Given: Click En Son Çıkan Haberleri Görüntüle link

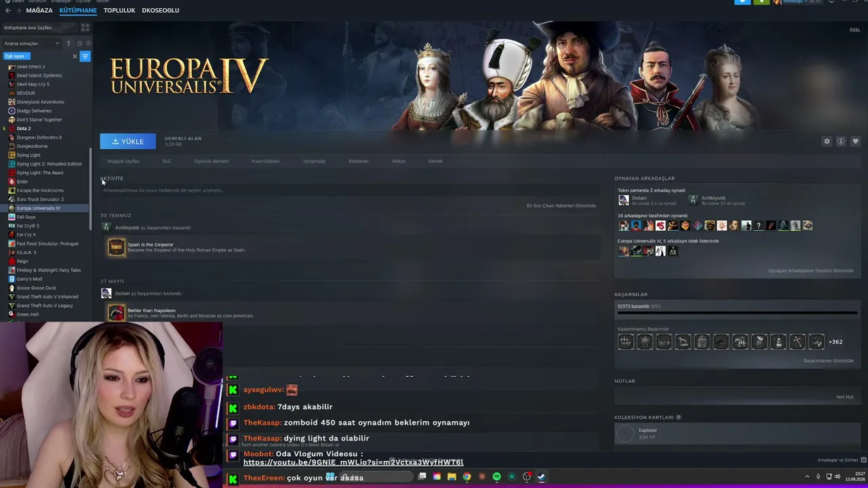Looking at the screenshot, I should (x=561, y=205).
